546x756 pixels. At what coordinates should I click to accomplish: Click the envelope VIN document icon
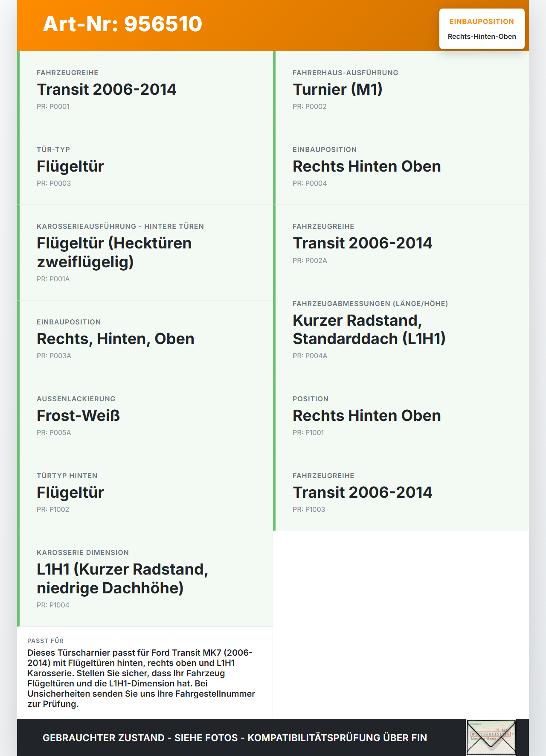(x=491, y=737)
